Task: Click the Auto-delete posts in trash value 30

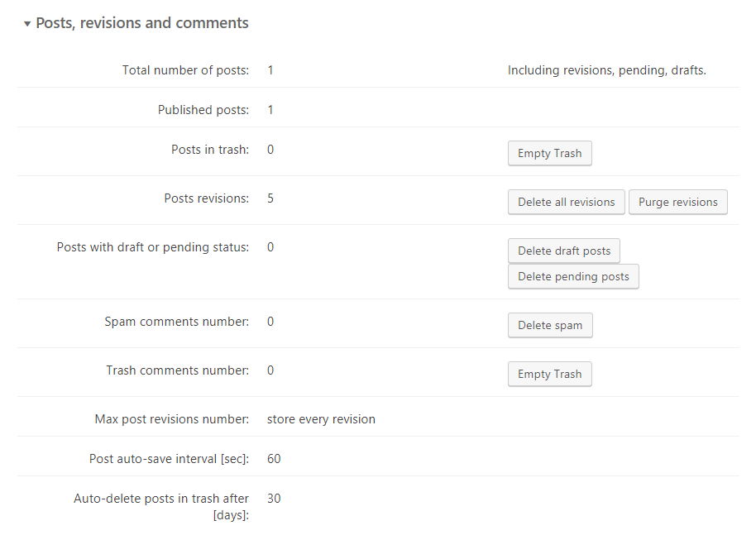Action: pyautogui.click(x=274, y=499)
